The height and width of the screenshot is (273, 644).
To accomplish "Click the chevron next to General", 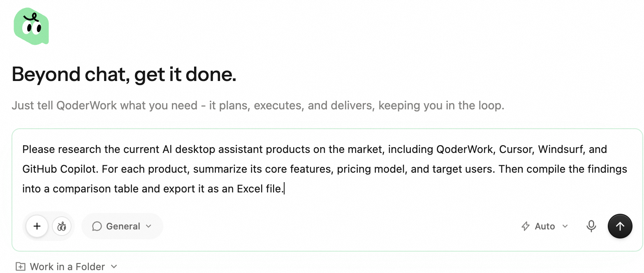I will [x=148, y=226].
